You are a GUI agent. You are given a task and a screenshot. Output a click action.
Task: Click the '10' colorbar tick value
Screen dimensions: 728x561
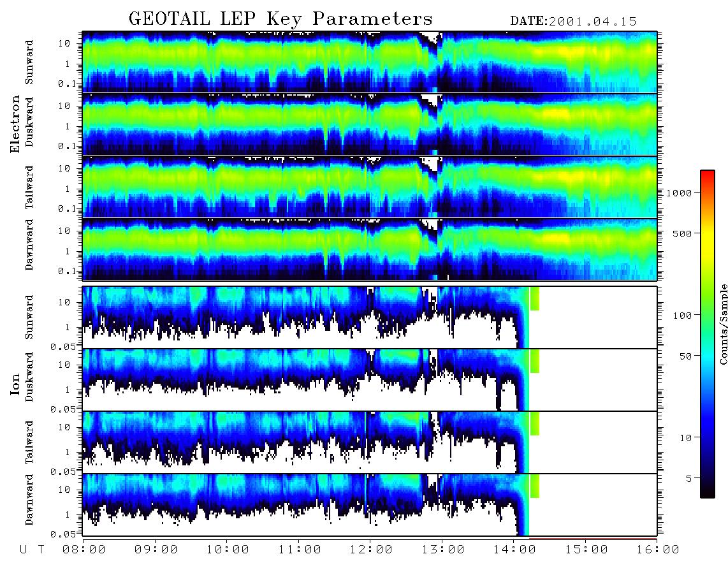[x=685, y=438]
